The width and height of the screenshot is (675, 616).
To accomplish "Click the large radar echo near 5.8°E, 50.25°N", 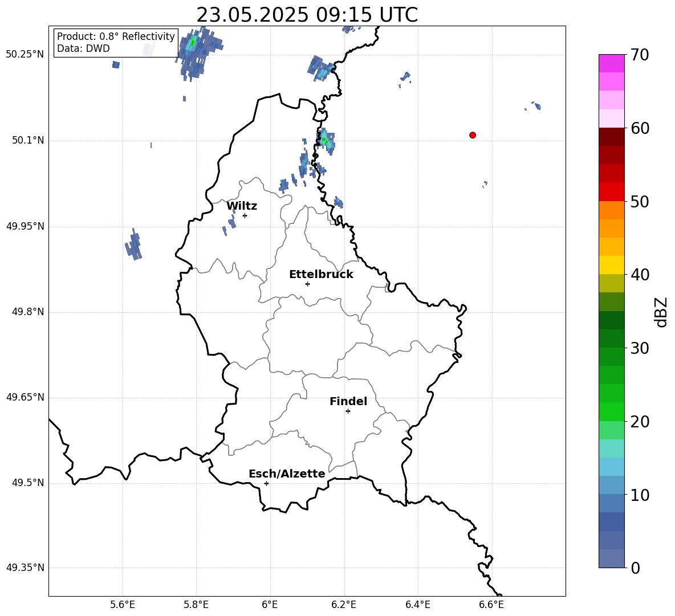I will point(198,54).
